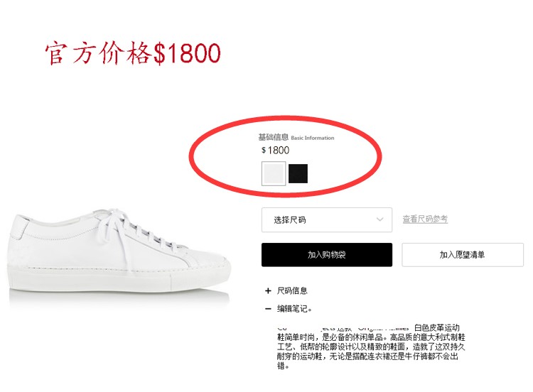
Task: Click the 编辑笔记 section label
Action: click(x=293, y=309)
